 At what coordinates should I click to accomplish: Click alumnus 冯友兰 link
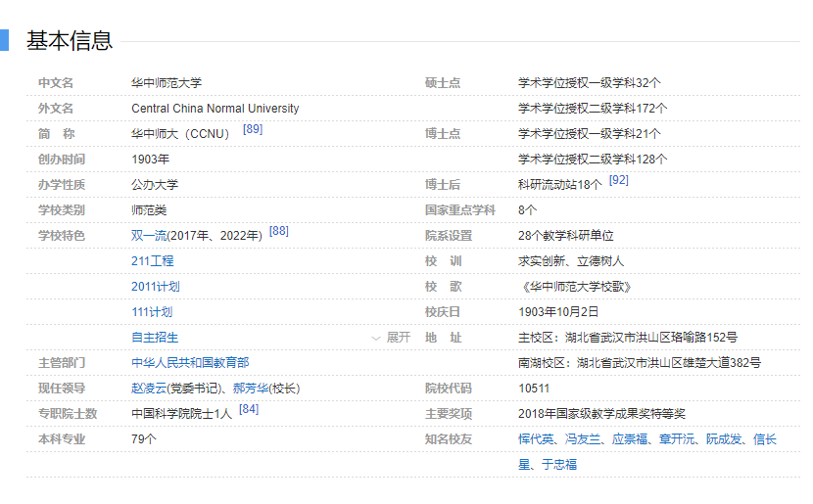[583, 439]
